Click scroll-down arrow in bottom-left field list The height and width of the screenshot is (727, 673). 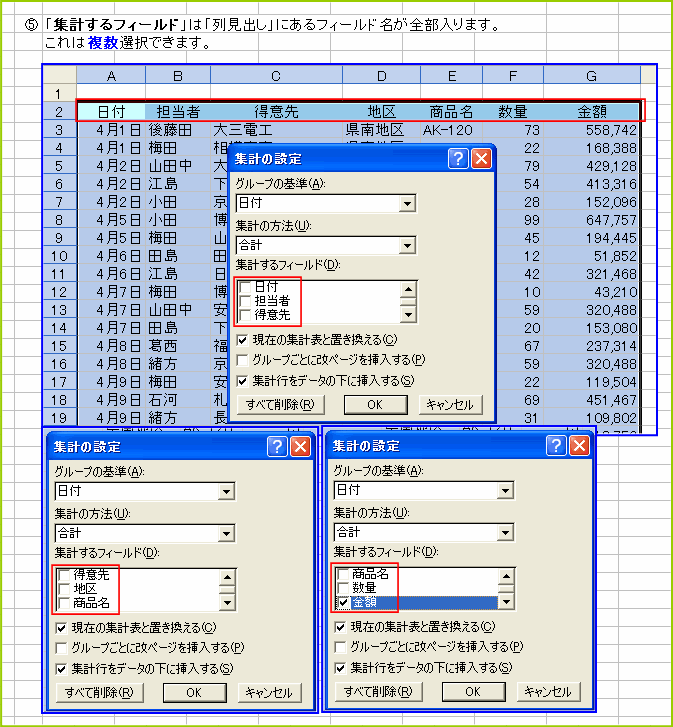coord(227,603)
